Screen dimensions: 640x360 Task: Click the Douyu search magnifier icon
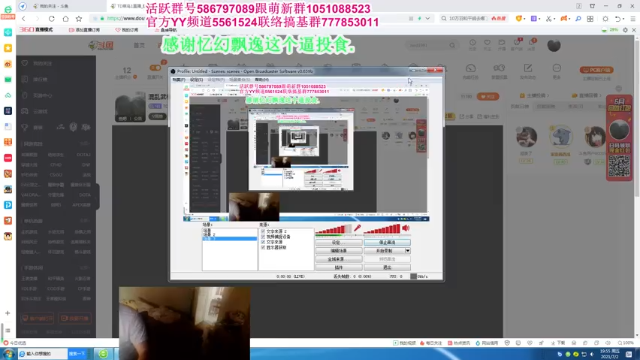point(452,45)
